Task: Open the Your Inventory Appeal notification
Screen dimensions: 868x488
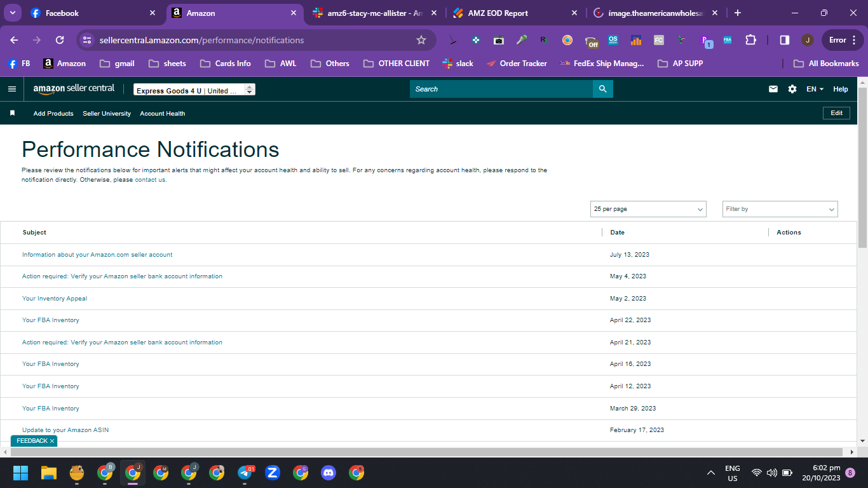Action: click(x=55, y=299)
